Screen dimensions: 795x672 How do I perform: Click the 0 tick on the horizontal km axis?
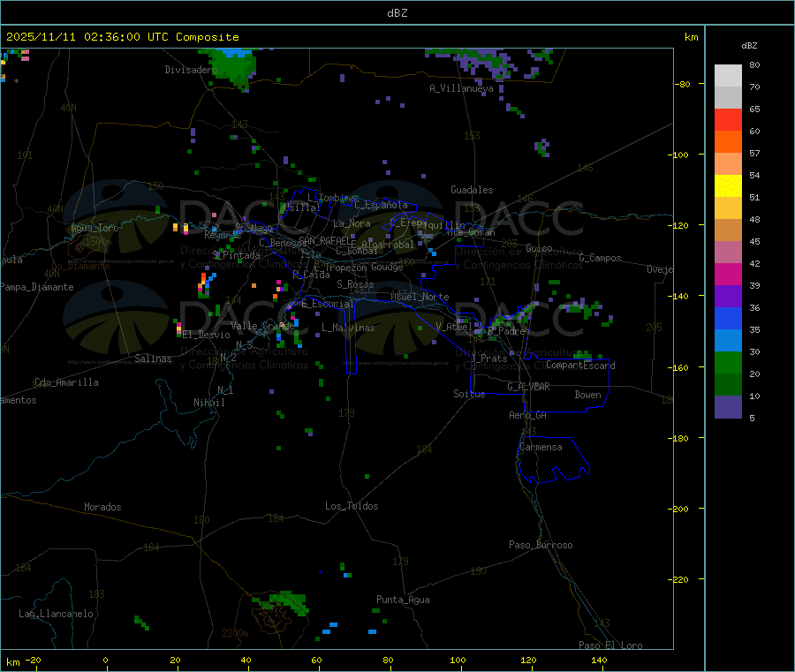[105, 660]
